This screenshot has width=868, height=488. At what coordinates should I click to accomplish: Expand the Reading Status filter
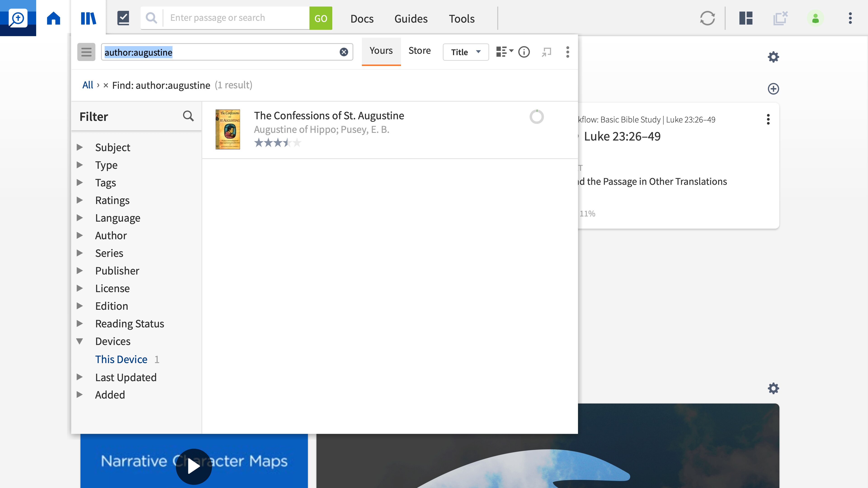click(80, 323)
